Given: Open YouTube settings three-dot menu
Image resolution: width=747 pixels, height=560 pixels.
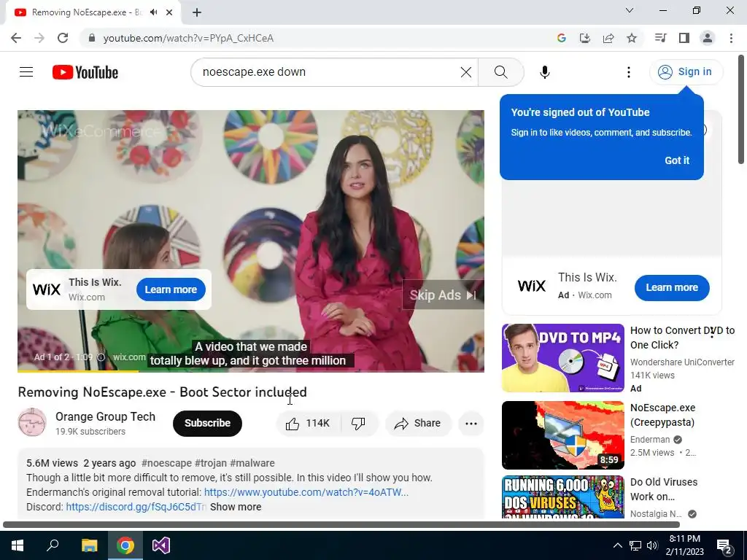Looking at the screenshot, I should point(628,72).
